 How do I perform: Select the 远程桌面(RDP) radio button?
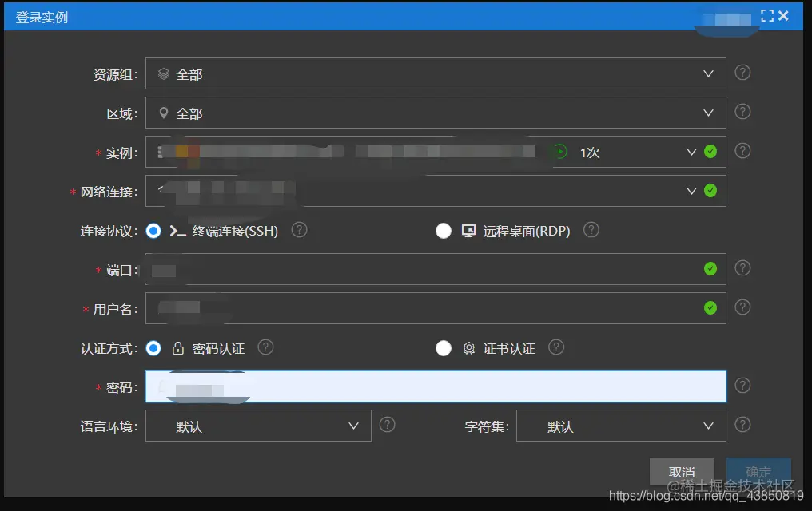click(x=444, y=231)
